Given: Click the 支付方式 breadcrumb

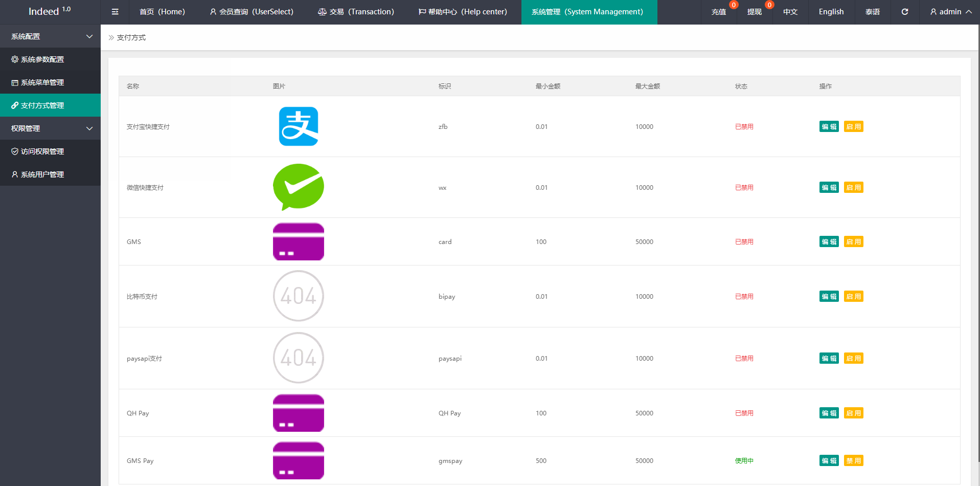Looking at the screenshot, I should pos(131,37).
